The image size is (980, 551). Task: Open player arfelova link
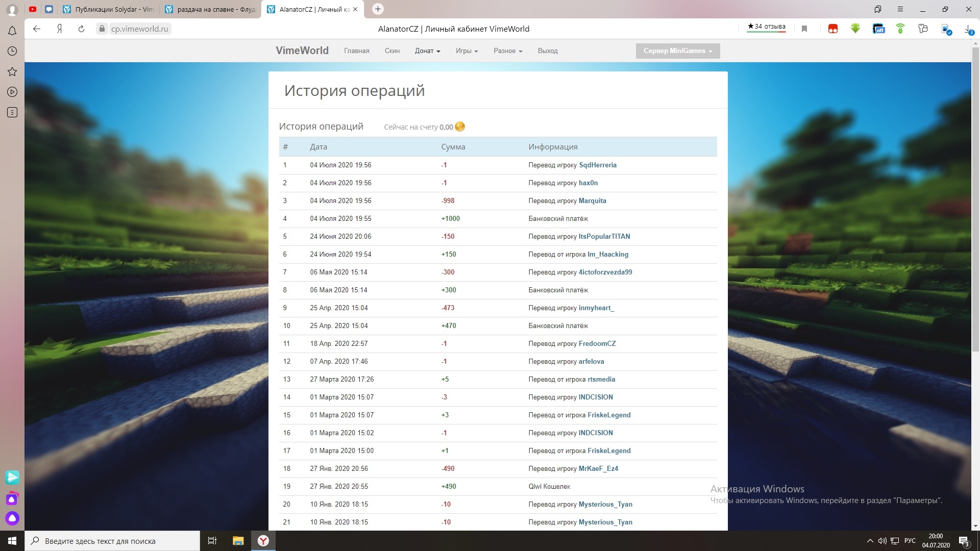click(591, 361)
